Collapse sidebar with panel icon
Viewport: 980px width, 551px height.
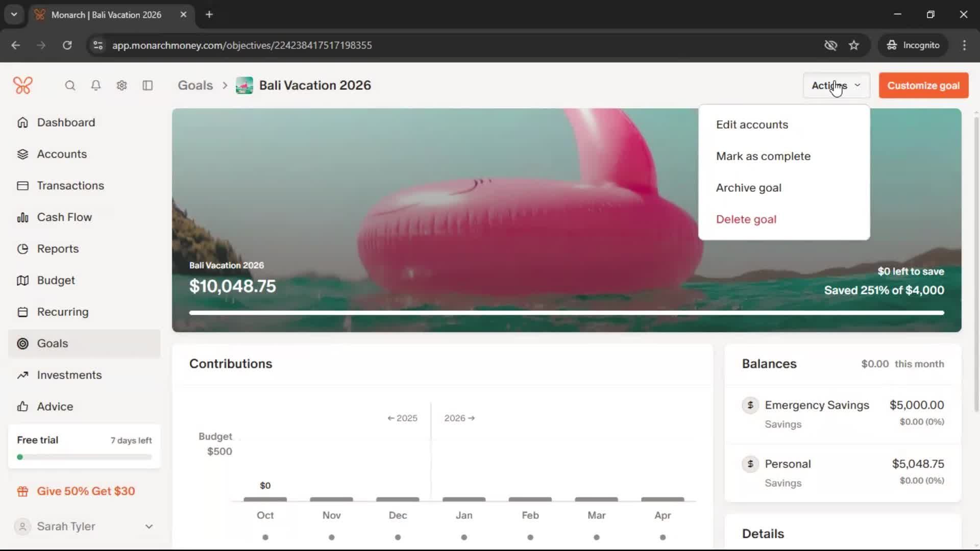click(148, 85)
